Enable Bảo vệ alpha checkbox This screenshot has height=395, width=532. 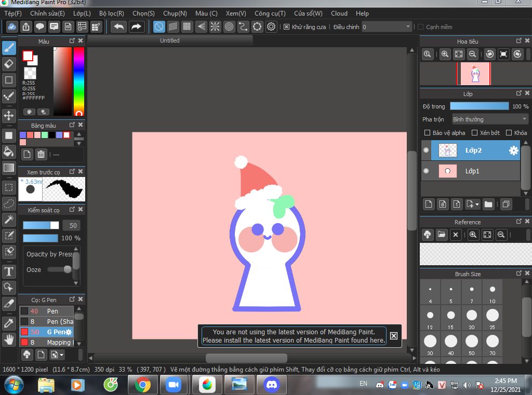point(427,133)
